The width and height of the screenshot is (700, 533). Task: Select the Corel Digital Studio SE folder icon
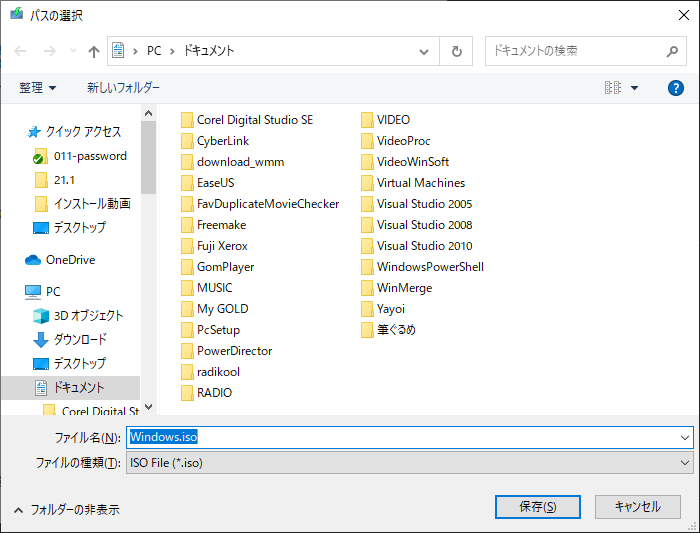tap(187, 120)
